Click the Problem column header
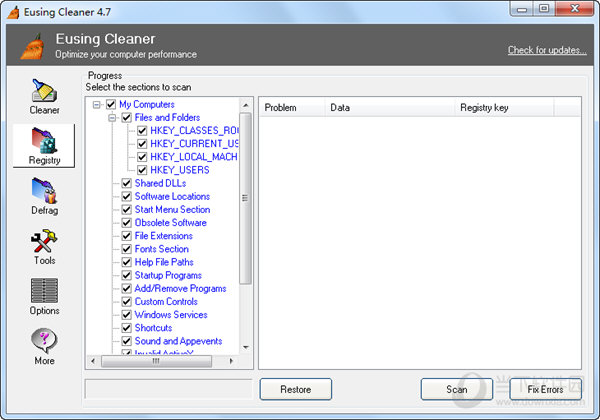The width and height of the screenshot is (600, 420). (x=292, y=108)
